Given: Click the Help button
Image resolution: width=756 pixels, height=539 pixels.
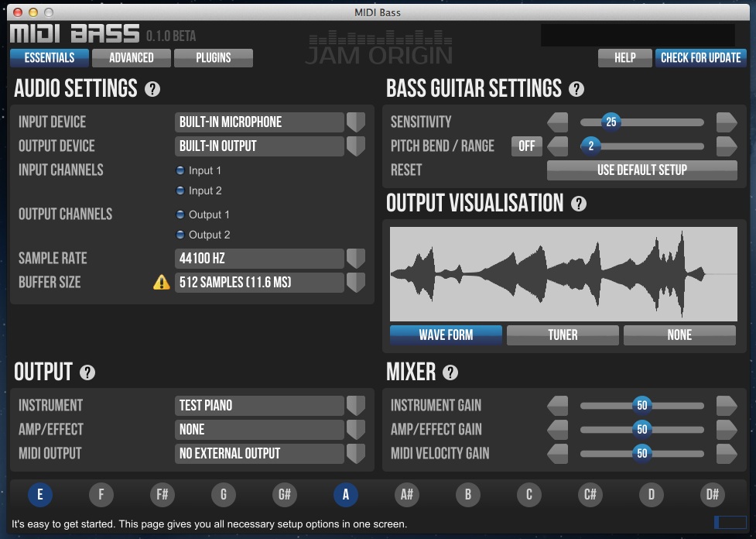Looking at the screenshot, I should (625, 58).
